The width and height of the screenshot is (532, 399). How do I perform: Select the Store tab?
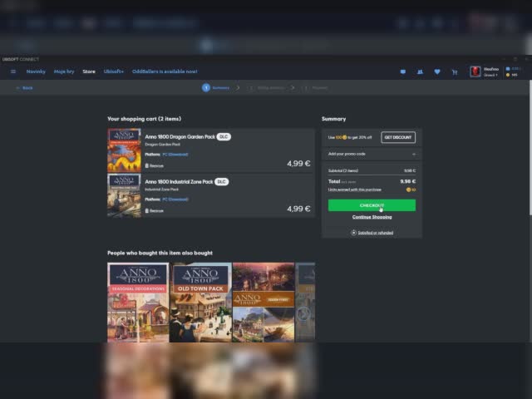tap(89, 71)
